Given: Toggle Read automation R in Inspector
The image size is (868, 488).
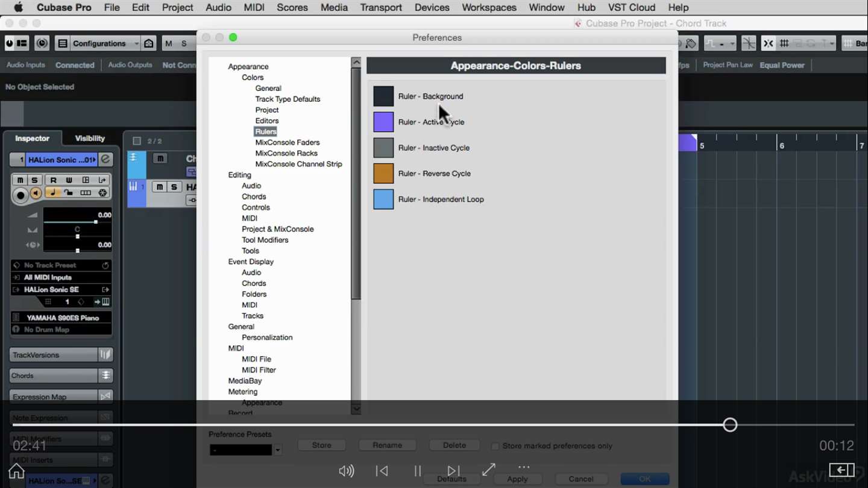Looking at the screenshot, I should click(53, 180).
